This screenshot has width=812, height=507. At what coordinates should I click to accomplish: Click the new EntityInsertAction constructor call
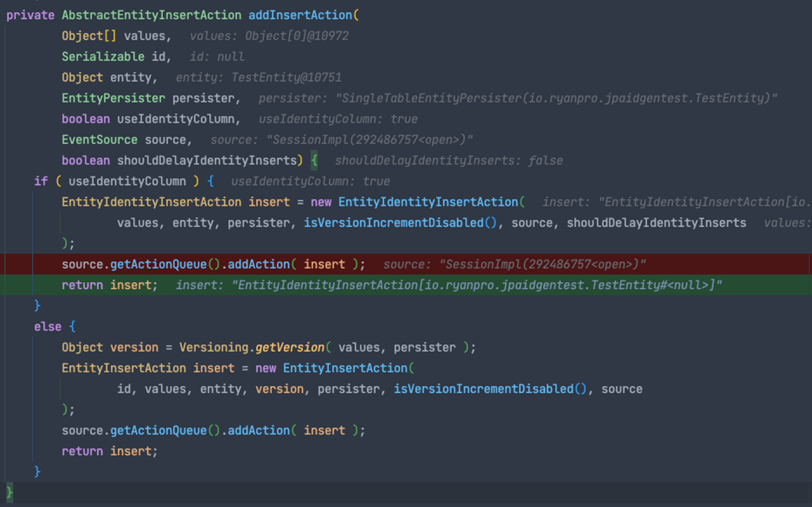pos(345,368)
